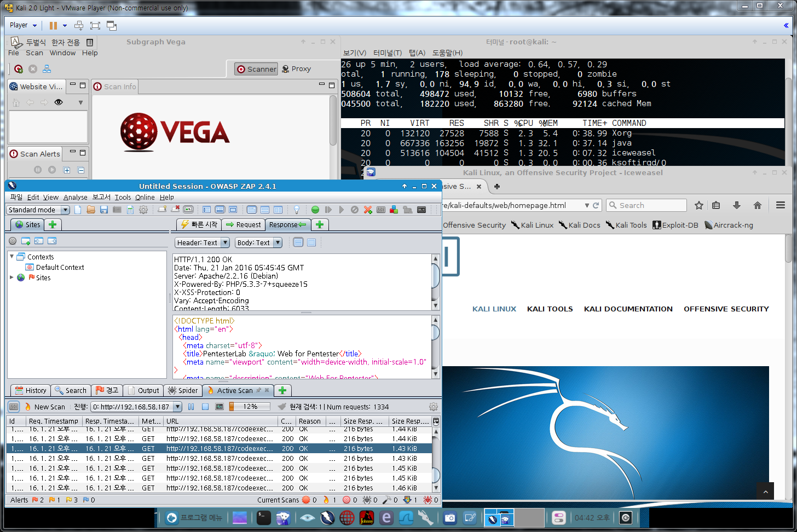Click new context icon in Sites panel

[x=26, y=241]
